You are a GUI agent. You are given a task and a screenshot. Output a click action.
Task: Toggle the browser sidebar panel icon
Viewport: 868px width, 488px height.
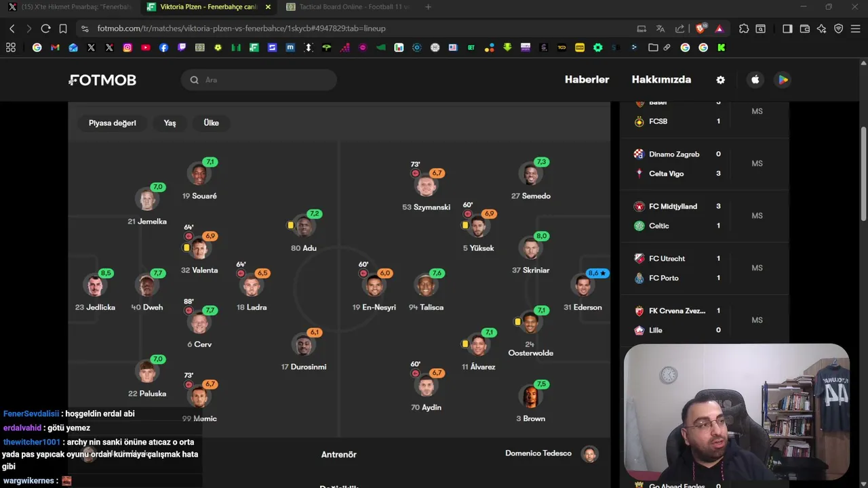tap(787, 28)
